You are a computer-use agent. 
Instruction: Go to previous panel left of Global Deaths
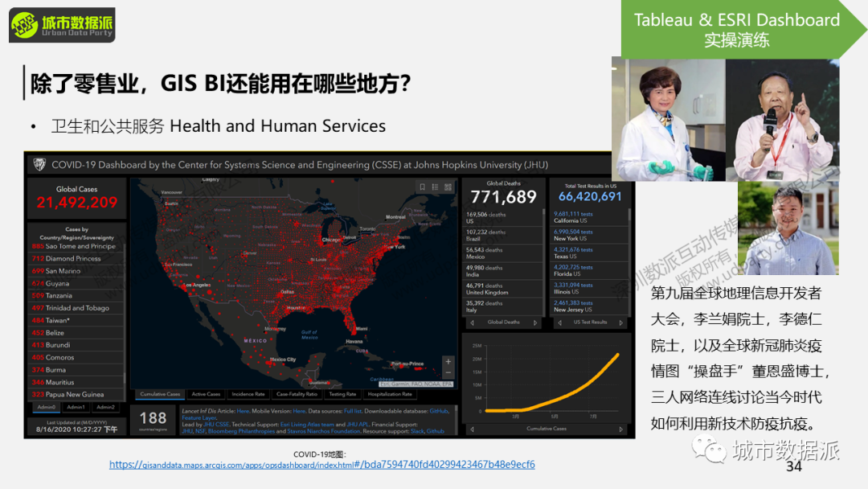click(x=473, y=323)
